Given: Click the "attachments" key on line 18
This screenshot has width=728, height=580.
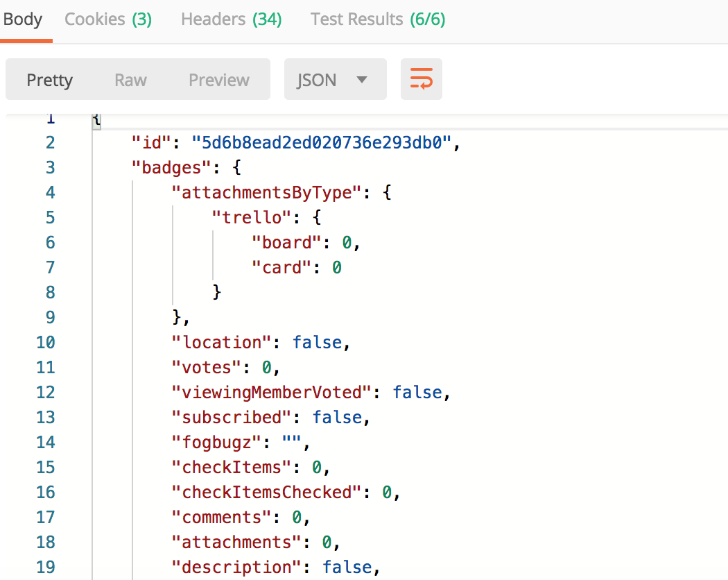Looking at the screenshot, I should [237, 543].
